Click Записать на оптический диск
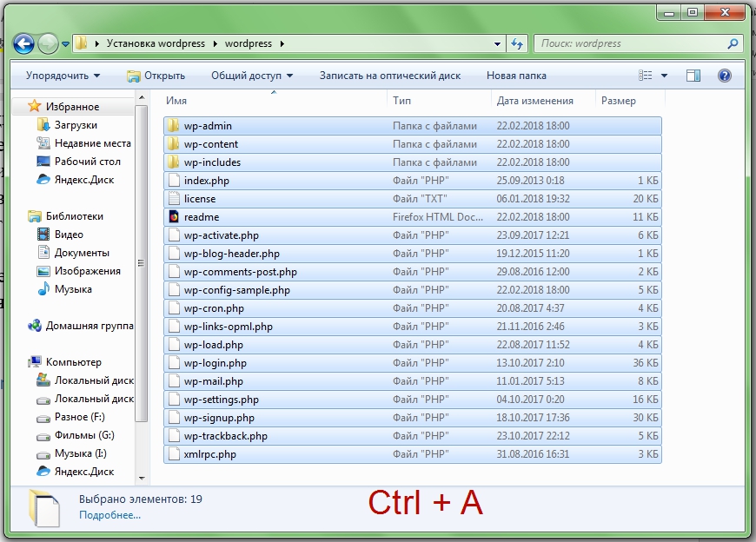 tap(390, 76)
